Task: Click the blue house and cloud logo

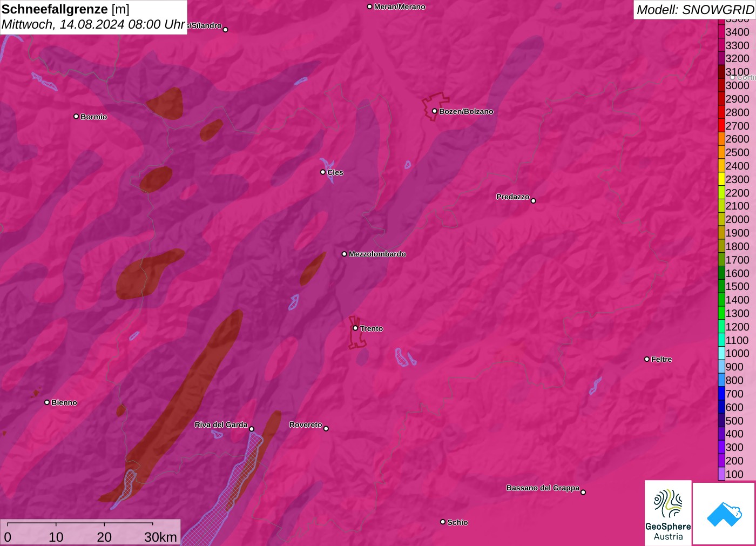Action: 724,514
